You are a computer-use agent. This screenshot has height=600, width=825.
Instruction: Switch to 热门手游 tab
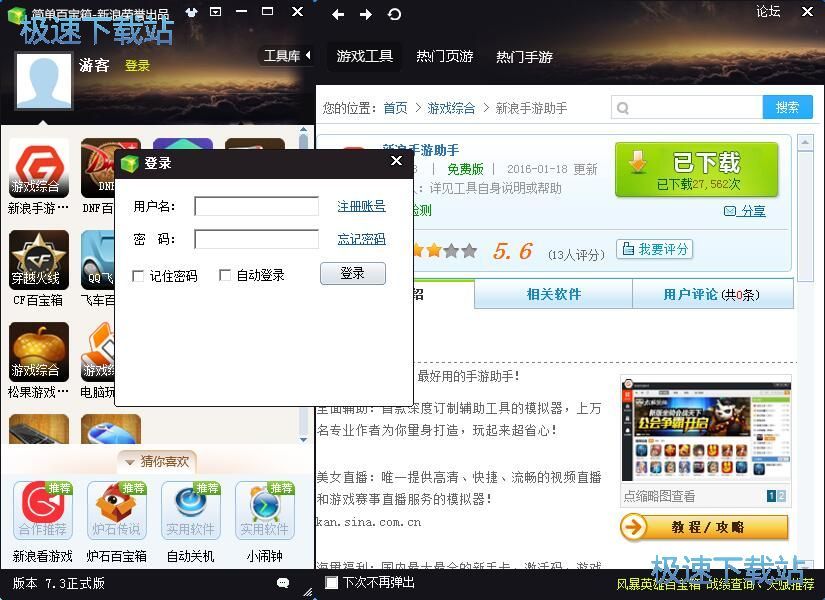(524, 56)
